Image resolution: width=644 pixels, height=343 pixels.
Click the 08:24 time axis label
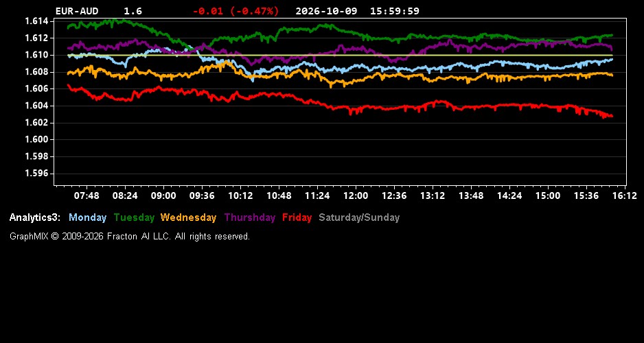click(125, 196)
